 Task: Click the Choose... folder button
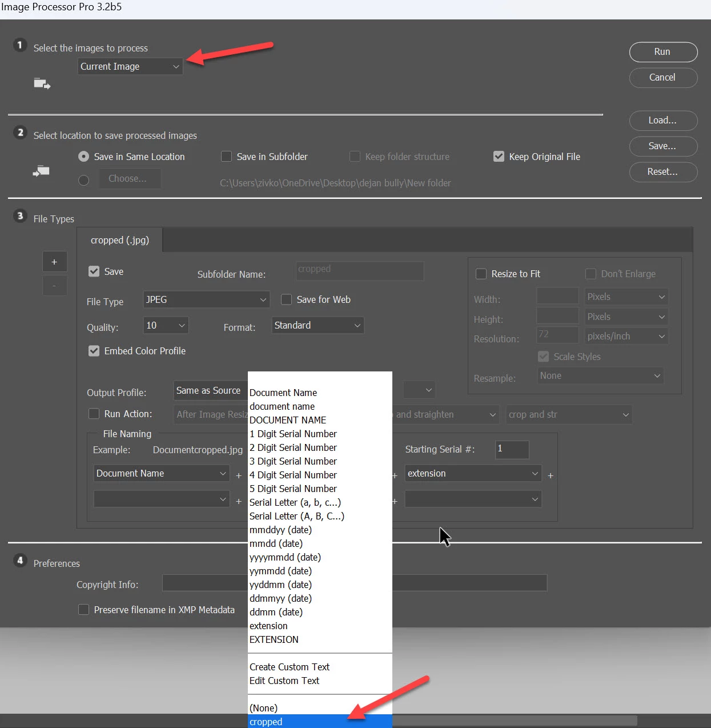130,179
